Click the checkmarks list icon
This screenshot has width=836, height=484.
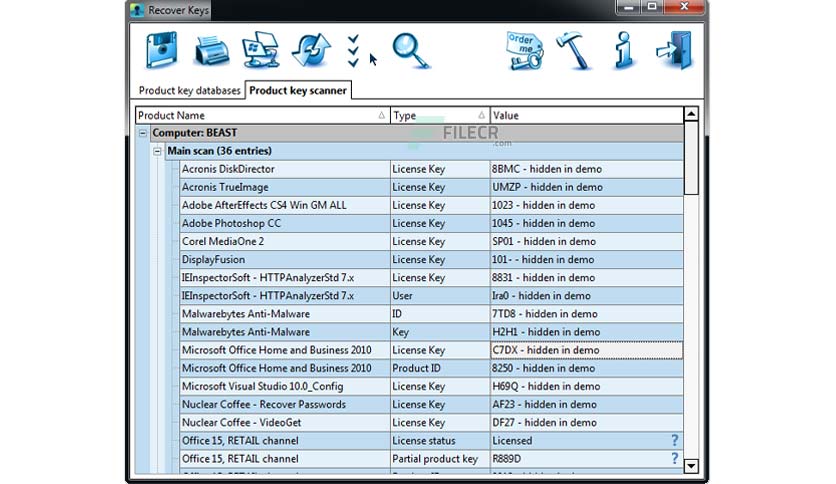pyautogui.click(x=353, y=51)
